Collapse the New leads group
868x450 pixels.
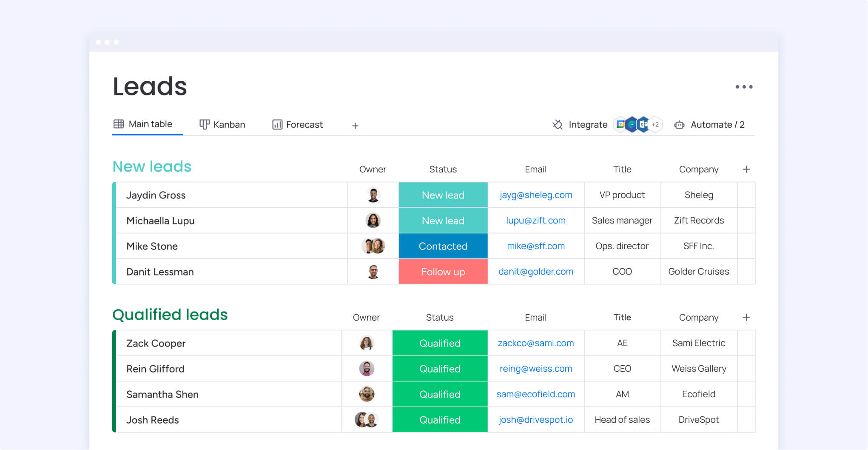[x=151, y=166]
